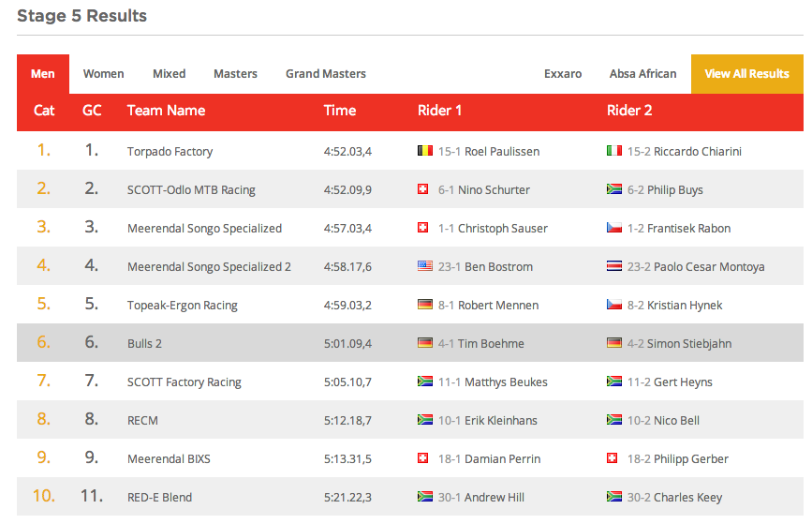Select the Masters tab
812x524 pixels.
[x=235, y=74]
